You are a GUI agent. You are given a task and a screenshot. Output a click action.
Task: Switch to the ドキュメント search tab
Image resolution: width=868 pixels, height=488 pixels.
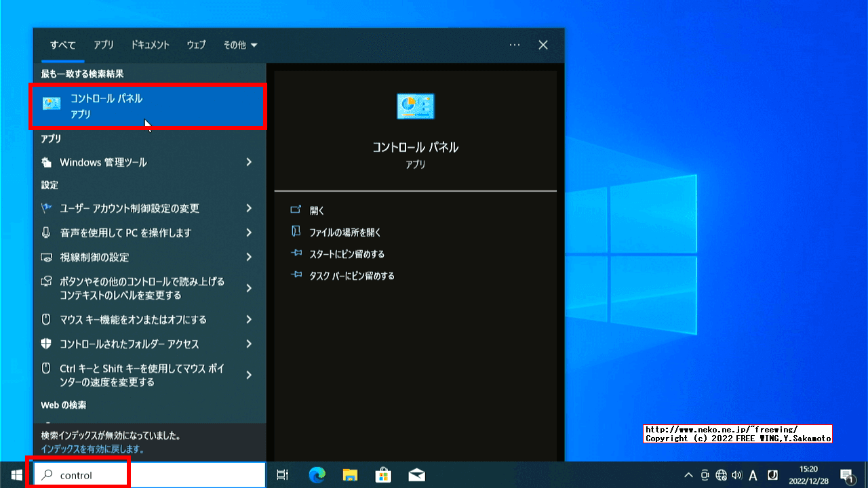tap(150, 45)
